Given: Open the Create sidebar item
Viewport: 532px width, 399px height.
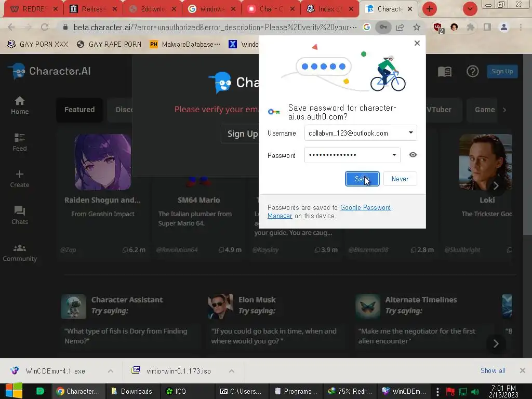Looking at the screenshot, I should click(x=20, y=179).
